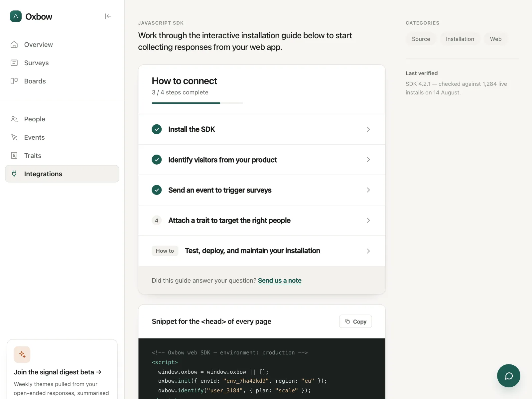The width and height of the screenshot is (532, 399).
Task: Click the Attach a trait step title
Action: [229, 220]
